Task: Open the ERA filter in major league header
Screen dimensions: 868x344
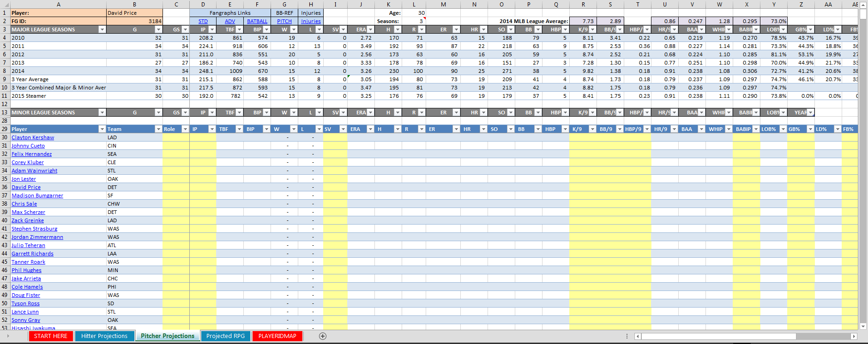Action: point(370,30)
